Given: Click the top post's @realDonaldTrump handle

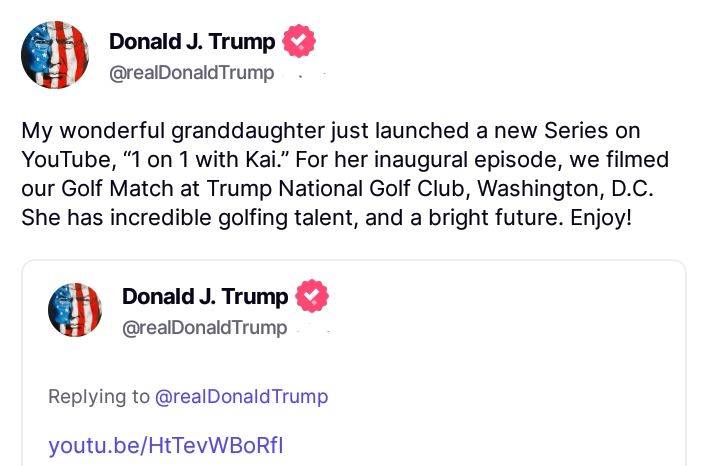Looking at the screenshot, I should [x=190, y=74].
